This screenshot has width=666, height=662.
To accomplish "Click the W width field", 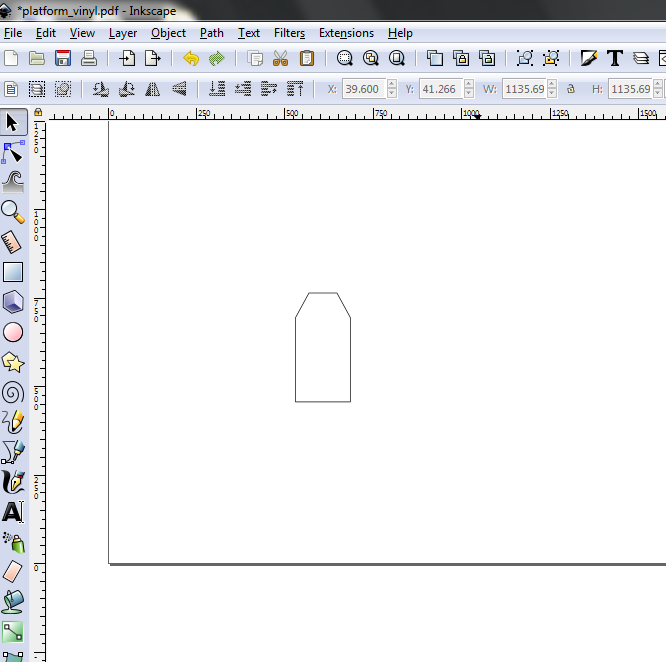I will (x=524, y=89).
